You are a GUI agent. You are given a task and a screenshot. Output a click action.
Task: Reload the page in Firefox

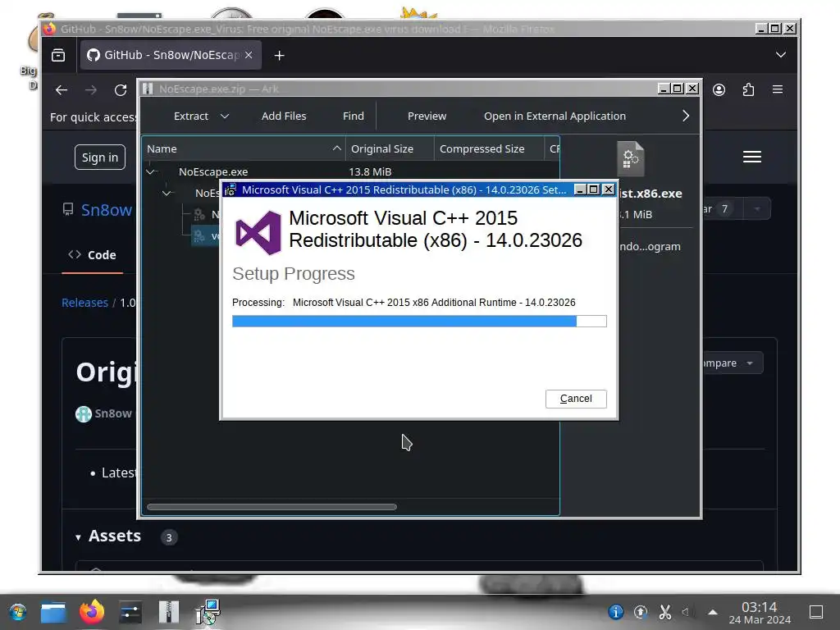pyautogui.click(x=121, y=90)
